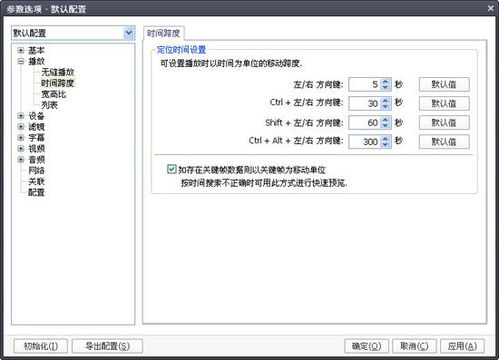499x360 pixels.
Task: Select 列表 in the tree
Action: click(x=49, y=105)
